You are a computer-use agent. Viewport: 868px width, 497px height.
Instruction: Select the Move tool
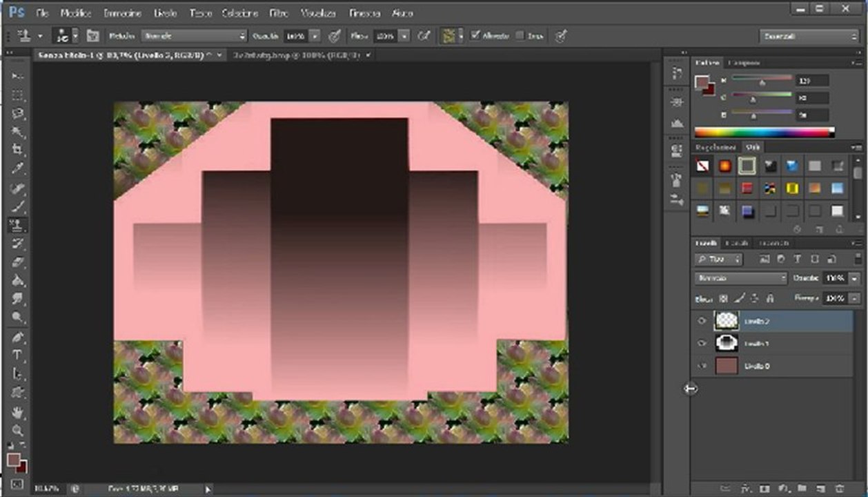pos(18,77)
